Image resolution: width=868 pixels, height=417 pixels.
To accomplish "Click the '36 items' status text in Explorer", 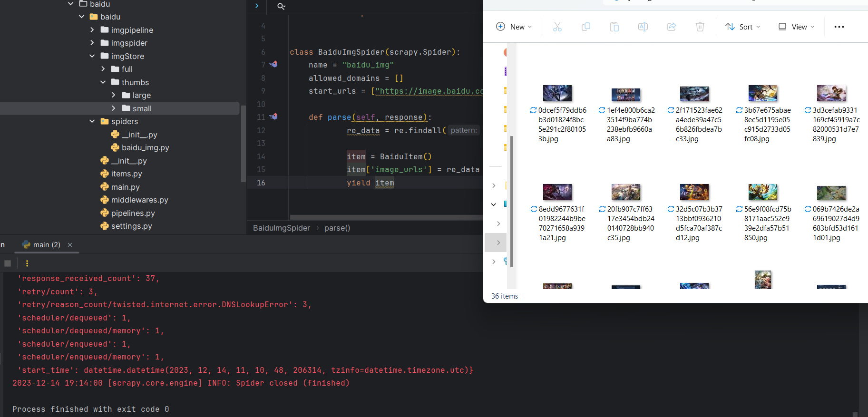I will [x=505, y=296].
